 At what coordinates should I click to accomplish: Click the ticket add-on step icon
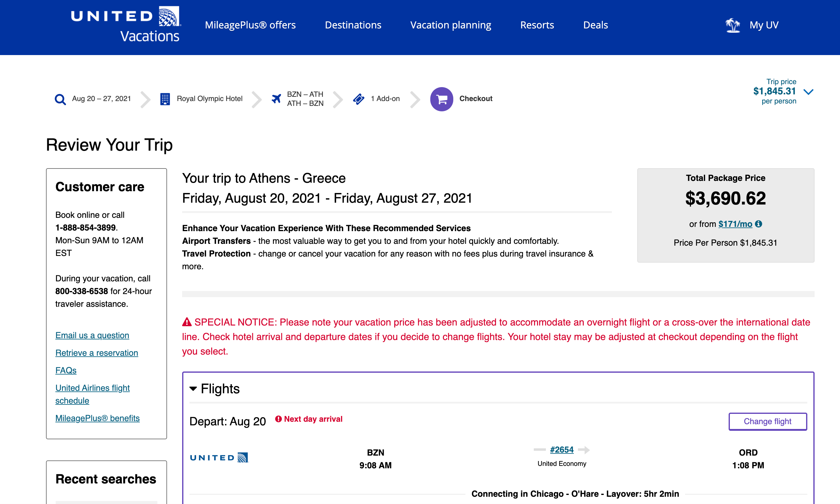[x=359, y=99]
